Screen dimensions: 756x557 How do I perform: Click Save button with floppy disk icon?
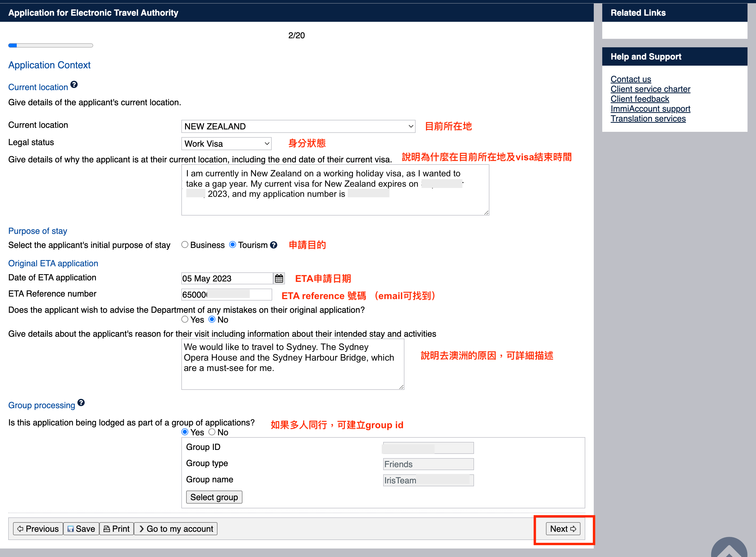coord(81,529)
